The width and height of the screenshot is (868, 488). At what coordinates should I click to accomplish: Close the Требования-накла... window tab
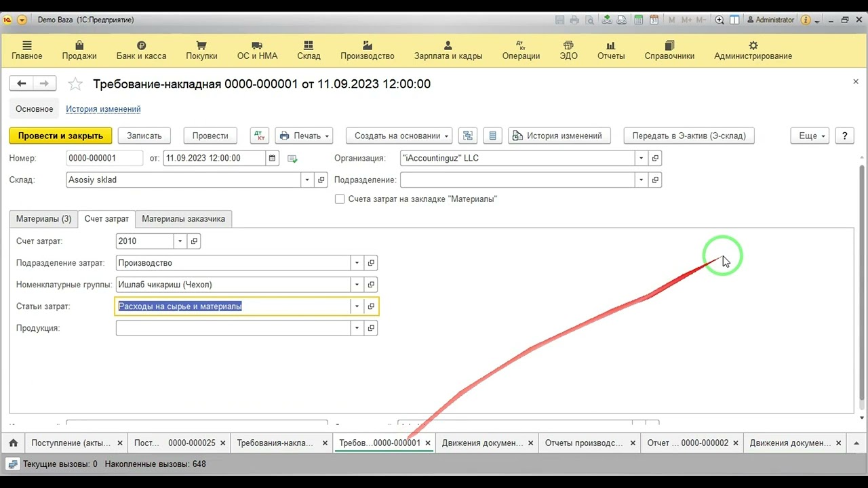point(325,443)
